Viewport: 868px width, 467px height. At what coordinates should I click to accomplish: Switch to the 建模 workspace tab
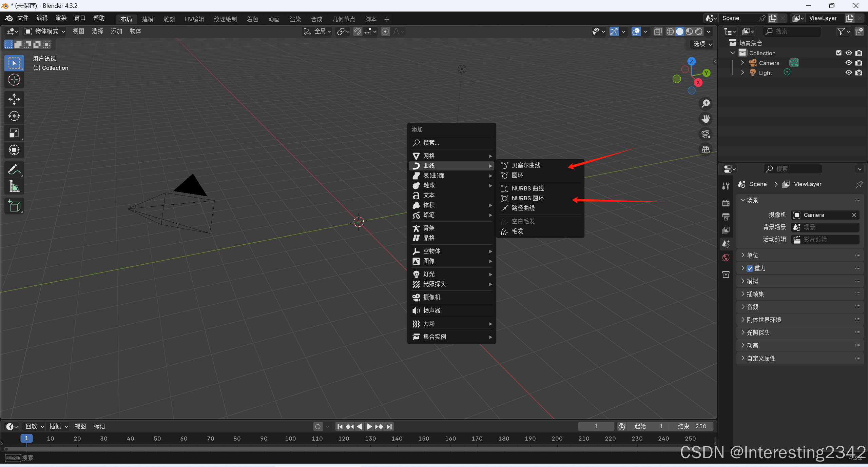point(148,19)
